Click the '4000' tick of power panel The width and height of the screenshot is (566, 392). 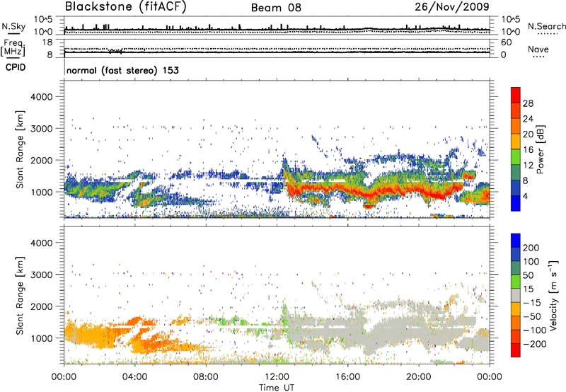[x=42, y=97]
